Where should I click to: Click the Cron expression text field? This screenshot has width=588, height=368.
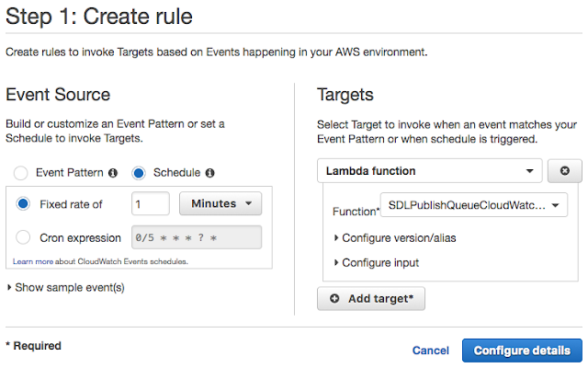pyautogui.click(x=197, y=237)
